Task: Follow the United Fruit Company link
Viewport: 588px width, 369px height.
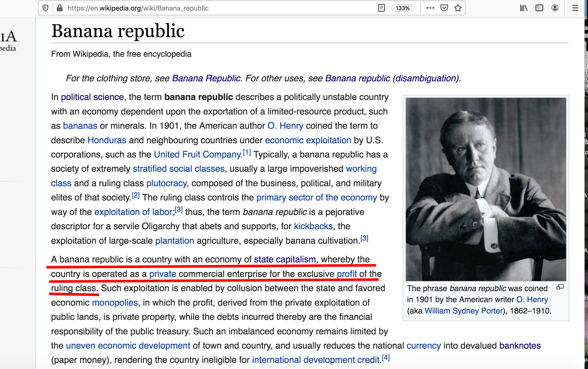Action: tap(197, 155)
